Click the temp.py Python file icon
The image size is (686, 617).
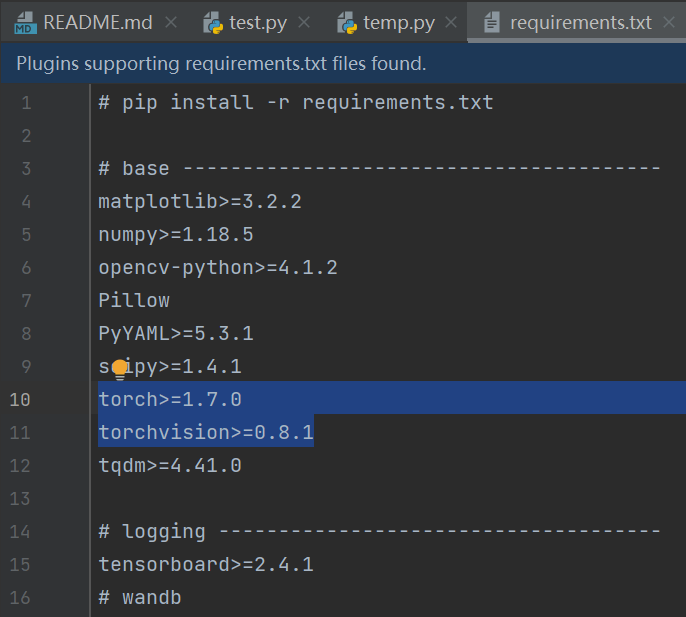pos(347,23)
